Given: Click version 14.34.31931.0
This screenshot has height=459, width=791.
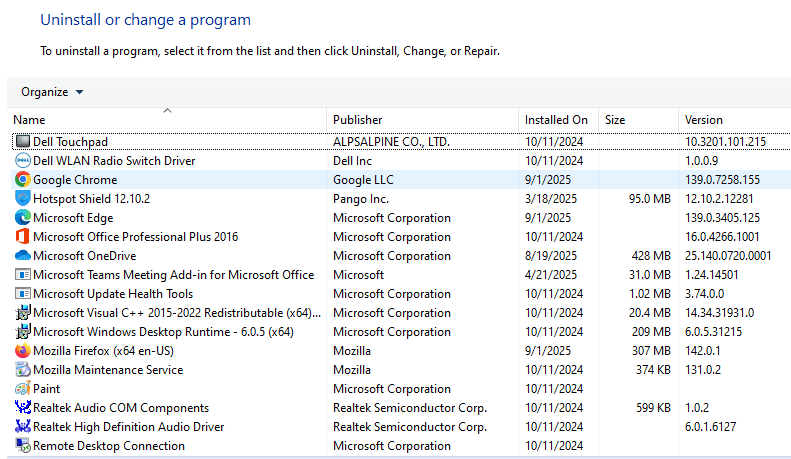Looking at the screenshot, I should [x=719, y=313].
